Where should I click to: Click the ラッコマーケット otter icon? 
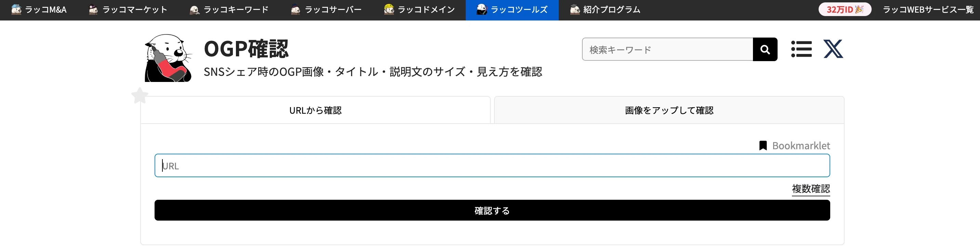(x=94, y=10)
